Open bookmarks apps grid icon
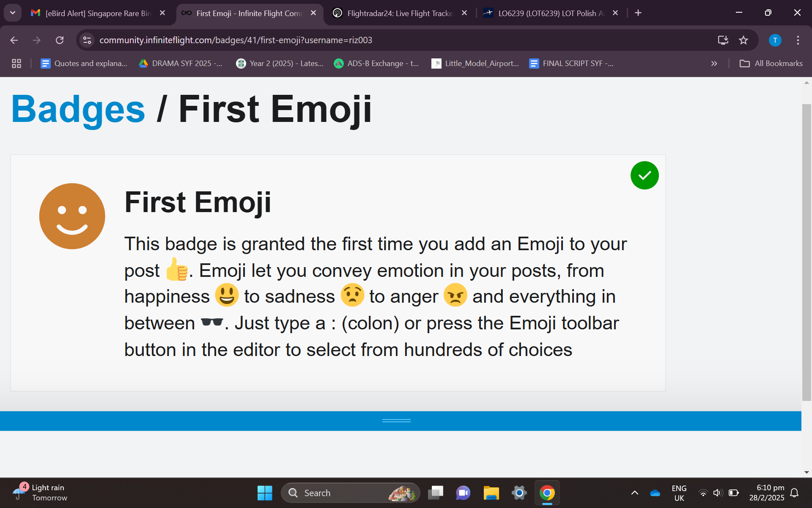Viewport: 812px width, 508px height. (16, 63)
